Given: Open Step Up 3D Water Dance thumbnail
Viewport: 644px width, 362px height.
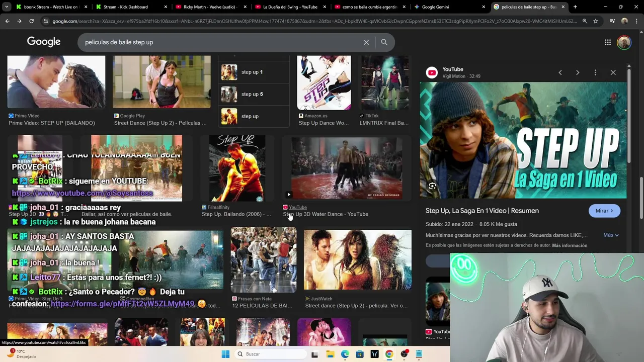Looking at the screenshot, I should (x=346, y=168).
